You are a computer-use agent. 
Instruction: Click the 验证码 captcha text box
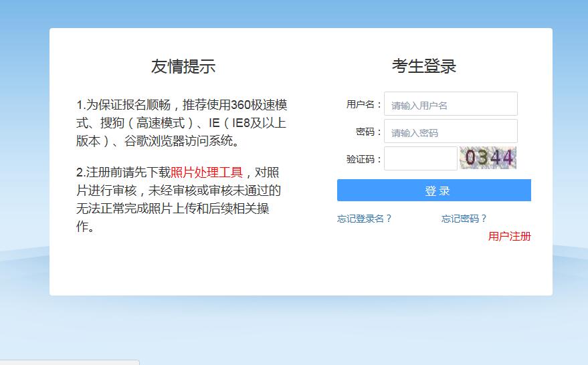click(x=420, y=158)
